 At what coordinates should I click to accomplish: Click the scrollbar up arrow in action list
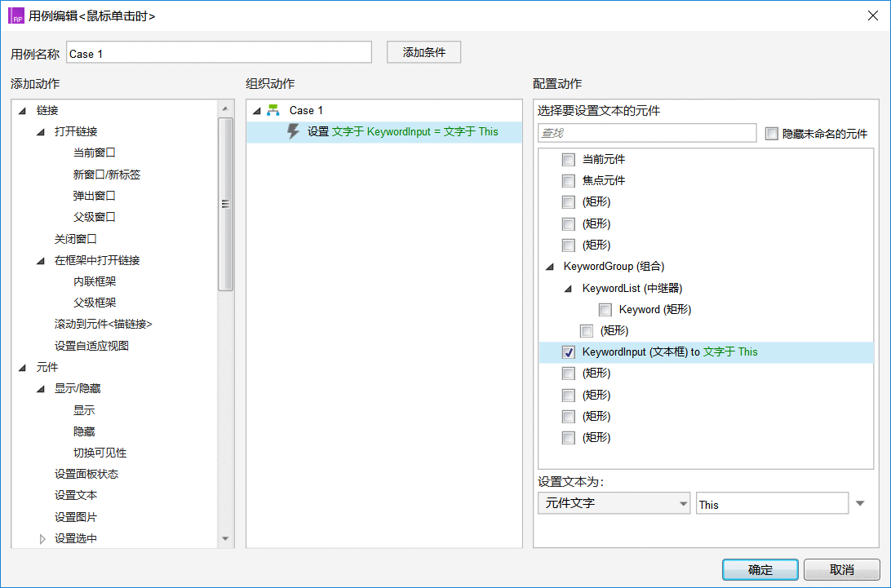[225, 108]
